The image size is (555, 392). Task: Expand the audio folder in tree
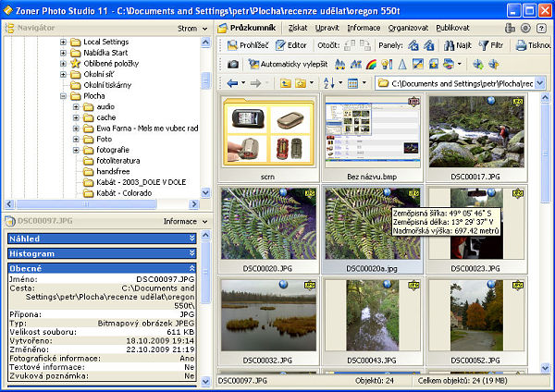pyautogui.click(x=76, y=107)
